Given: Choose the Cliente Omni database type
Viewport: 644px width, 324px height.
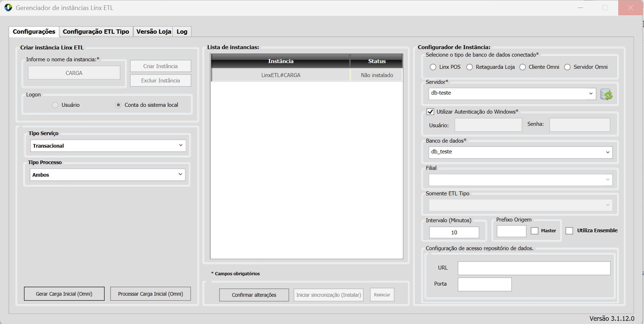Looking at the screenshot, I should 523,67.
